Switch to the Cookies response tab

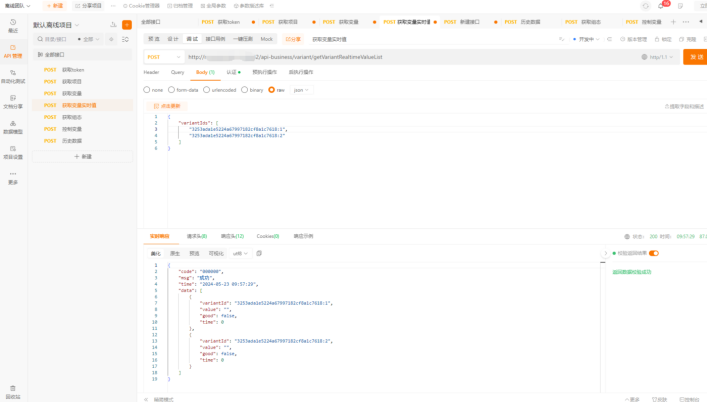pyautogui.click(x=267, y=236)
